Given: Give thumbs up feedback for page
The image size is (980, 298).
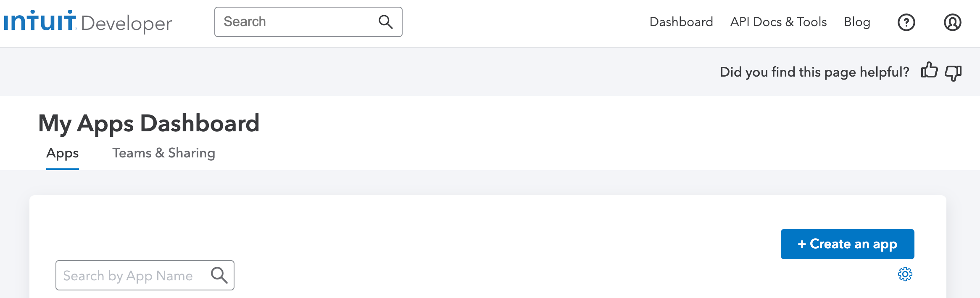Looking at the screenshot, I should pyautogui.click(x=929, y=70).
